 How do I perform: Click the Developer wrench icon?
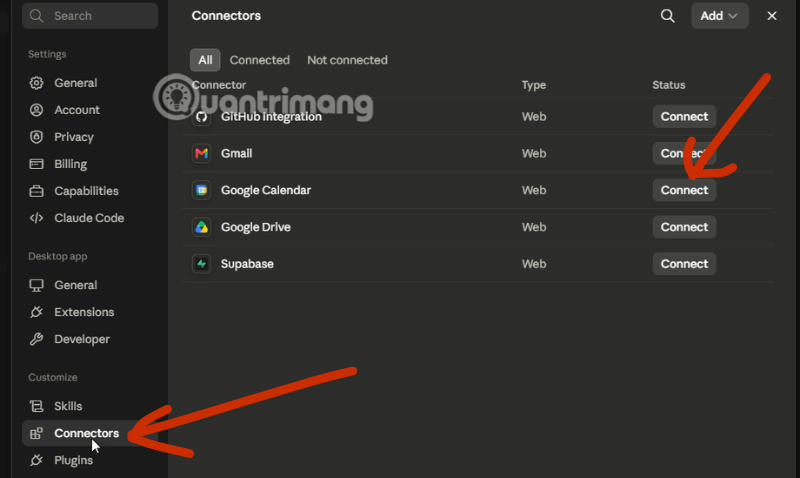(36, 339)
